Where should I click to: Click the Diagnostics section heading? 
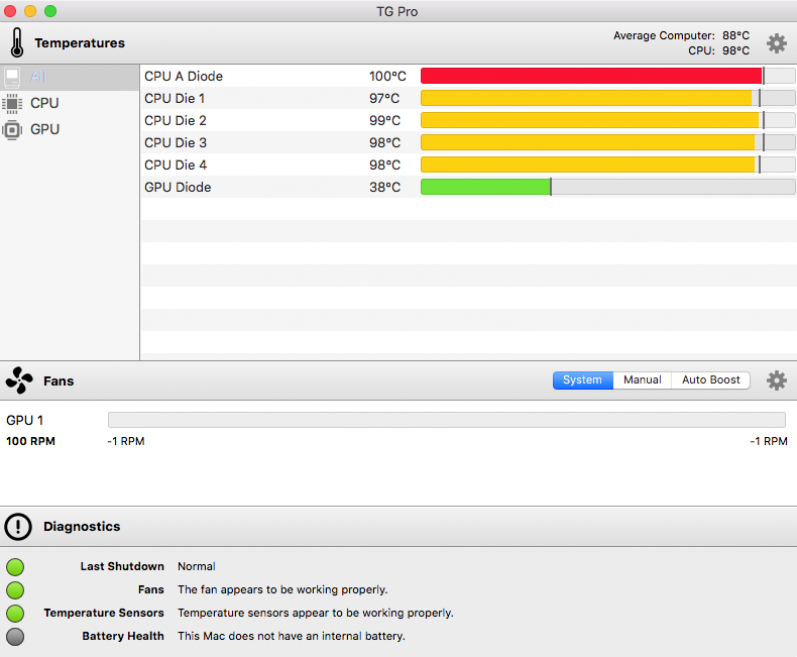(82, 526)
